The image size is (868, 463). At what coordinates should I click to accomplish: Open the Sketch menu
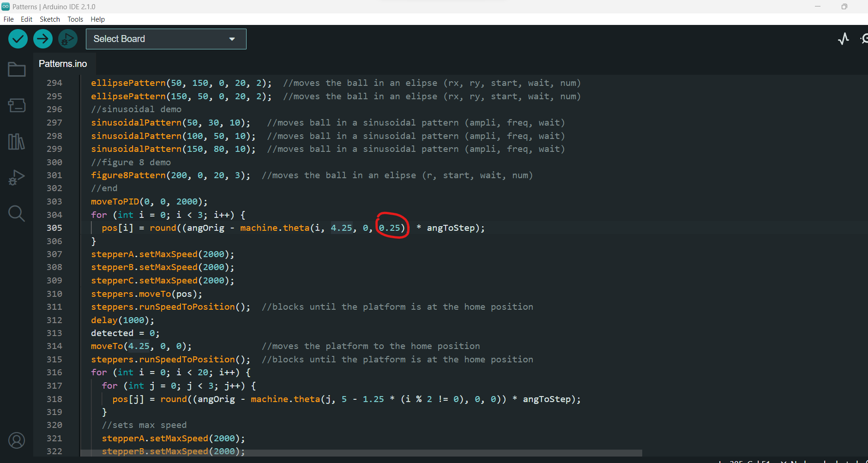(50, 19)
